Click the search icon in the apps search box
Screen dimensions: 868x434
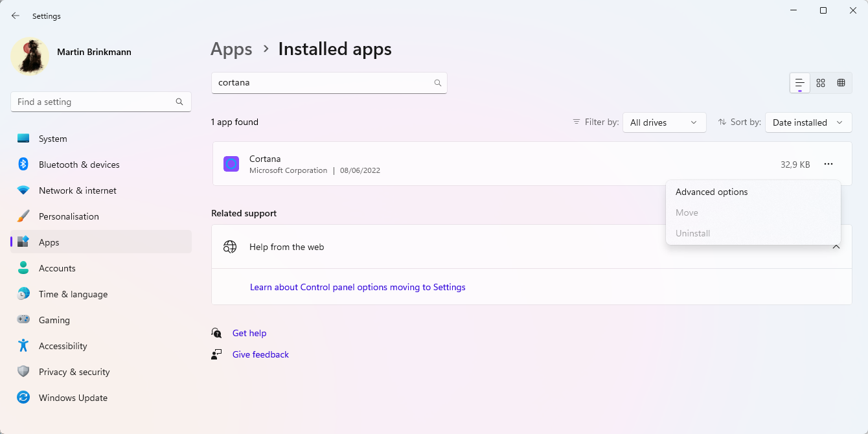438,83
